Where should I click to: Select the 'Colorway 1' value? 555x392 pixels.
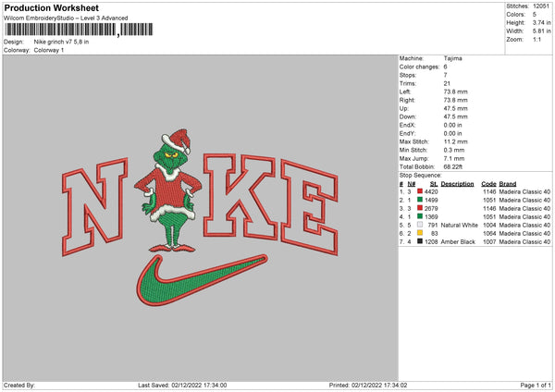(x=49, y=50)
